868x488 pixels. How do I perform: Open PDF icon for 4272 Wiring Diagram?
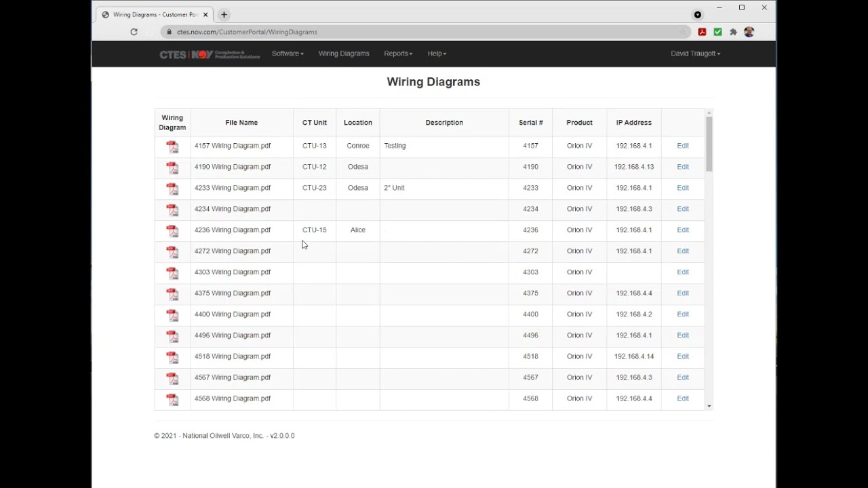172,251
